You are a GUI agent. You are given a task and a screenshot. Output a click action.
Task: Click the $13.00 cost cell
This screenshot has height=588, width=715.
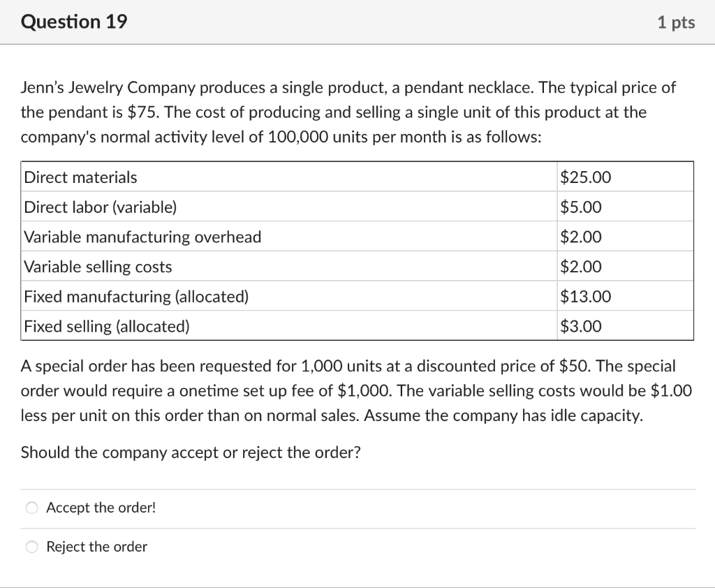coord(585,297)
